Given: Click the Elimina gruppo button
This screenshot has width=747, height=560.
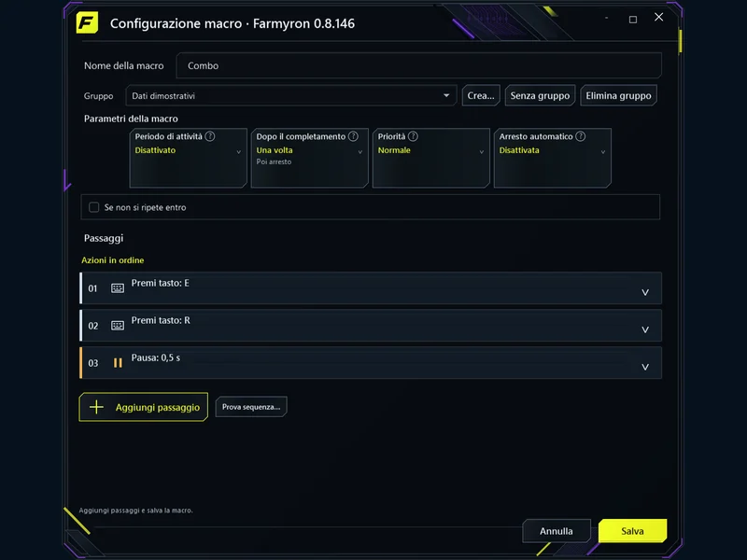Looking at the screenshot, I should coord(618,96).
